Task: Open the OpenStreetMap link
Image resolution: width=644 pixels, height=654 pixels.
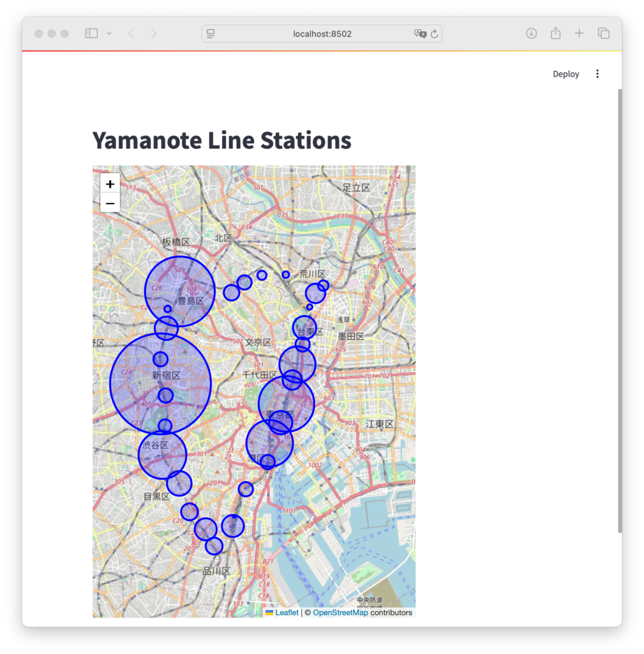Action: click(340, 612)
